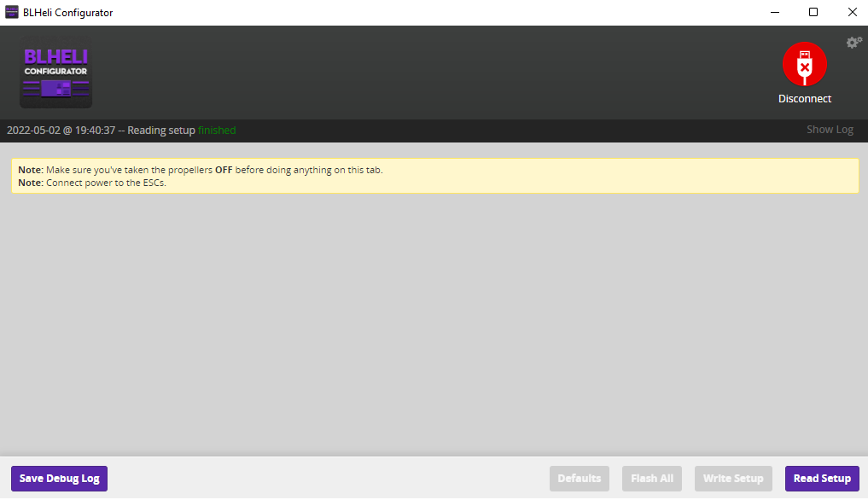Screen dimensions: 868x500
Task: Click the BLHeli Configurator logo
Action: click(x=56, y=72)
